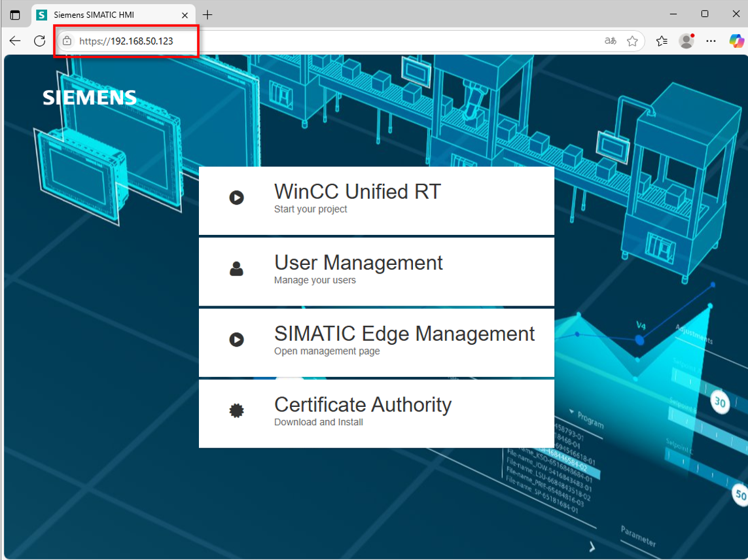The image size is (748, 560).
Task: Select the Siemens SIMATIC HMI tab
Action: point(105,14)
